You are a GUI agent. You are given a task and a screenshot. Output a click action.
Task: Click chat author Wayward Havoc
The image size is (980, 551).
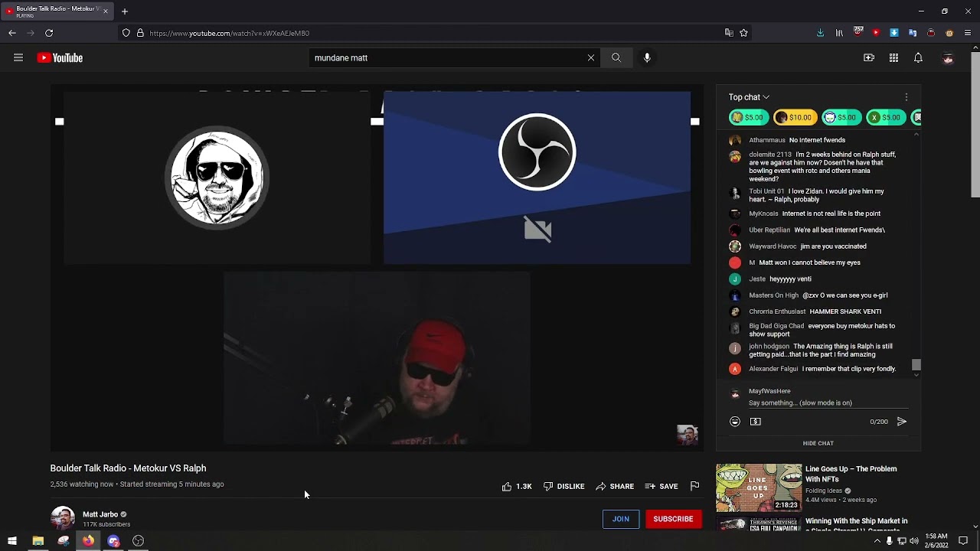(x=773, y=246)
